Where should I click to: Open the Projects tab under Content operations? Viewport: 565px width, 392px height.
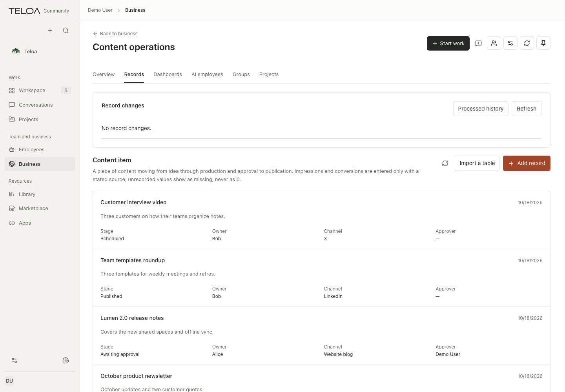(x=269, y=74)
